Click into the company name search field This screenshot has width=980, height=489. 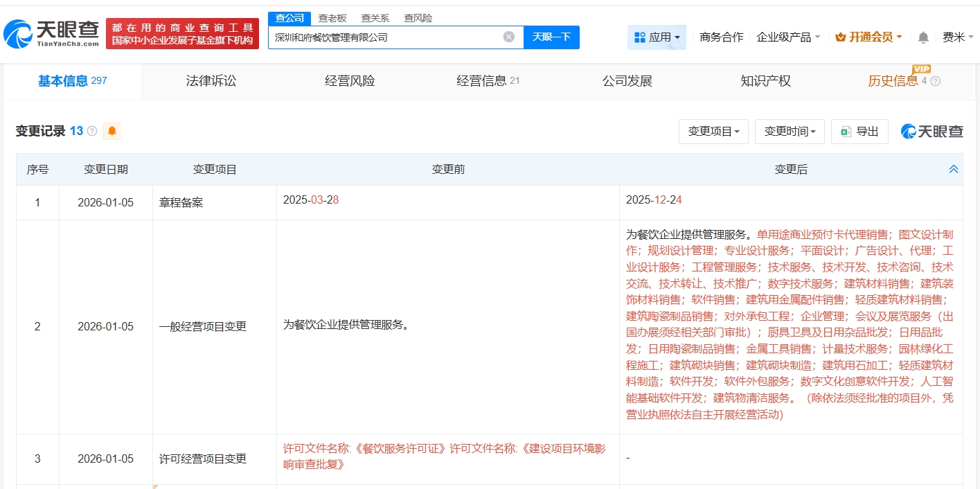click(x=384, y=37)
